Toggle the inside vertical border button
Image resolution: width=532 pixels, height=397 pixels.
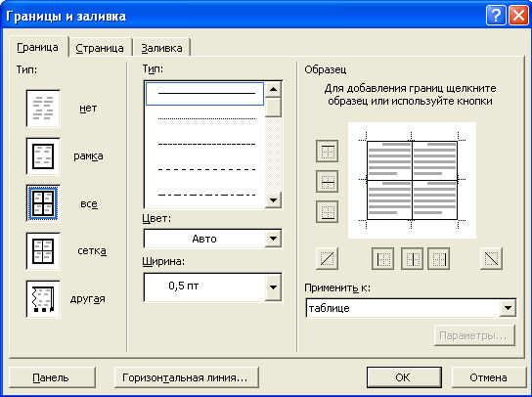tap(412, 258)
